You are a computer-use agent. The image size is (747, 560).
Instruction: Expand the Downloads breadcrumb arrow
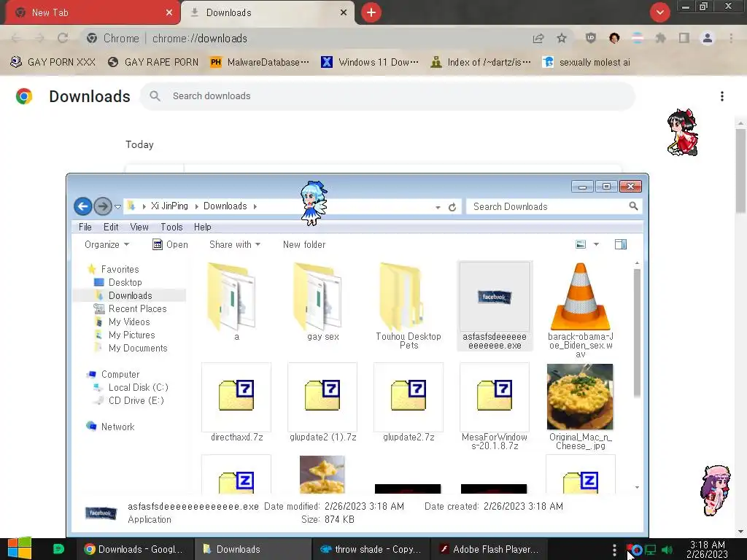(255, 206)
